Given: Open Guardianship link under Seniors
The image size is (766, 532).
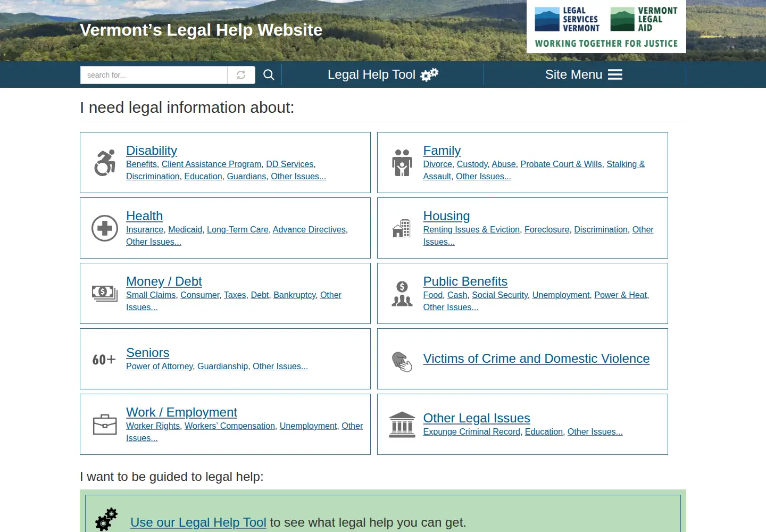Looking at the screenshot, I should click(223, 366).
